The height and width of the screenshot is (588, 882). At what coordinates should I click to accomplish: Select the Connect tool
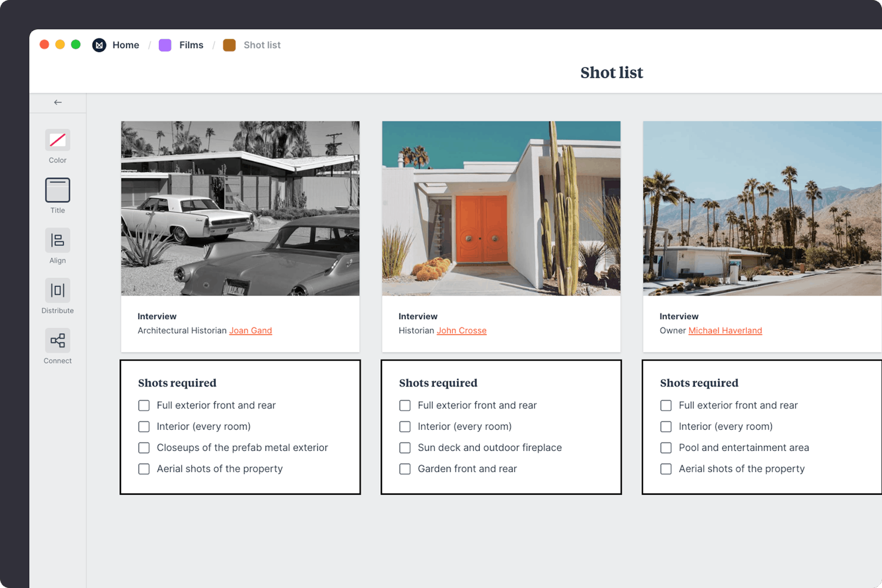tap(57, 341)
